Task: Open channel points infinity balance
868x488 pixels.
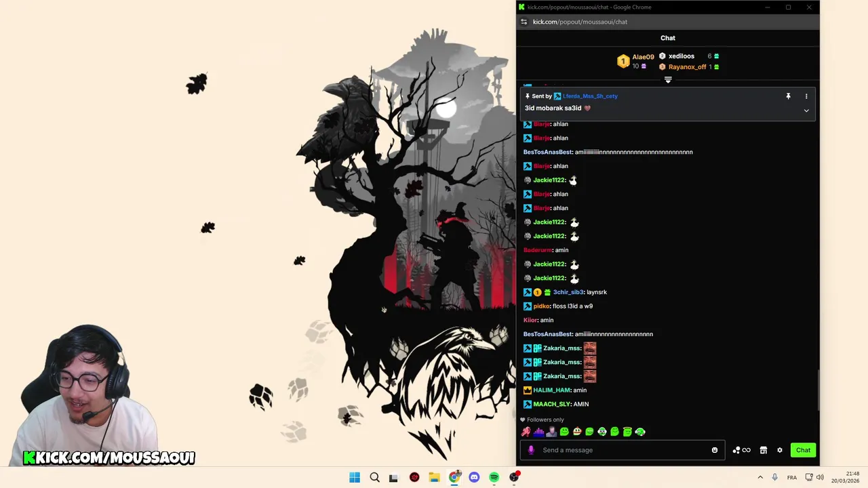Action: coord(741,450)
